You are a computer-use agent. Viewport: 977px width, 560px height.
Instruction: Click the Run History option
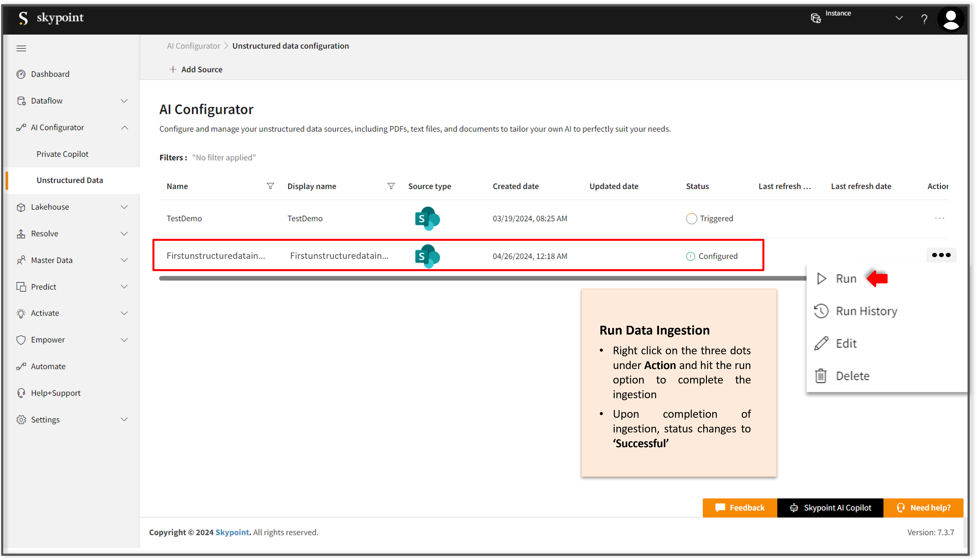point(866,311)
